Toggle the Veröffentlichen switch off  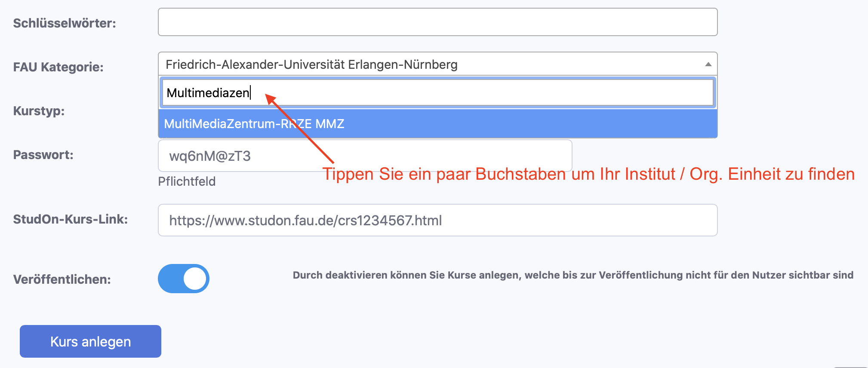coord(184,279)
